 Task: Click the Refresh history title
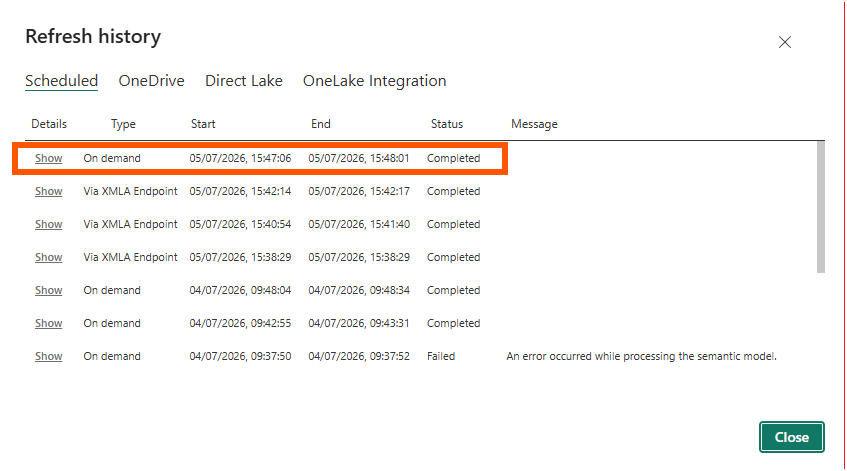[x=93, y=37]
